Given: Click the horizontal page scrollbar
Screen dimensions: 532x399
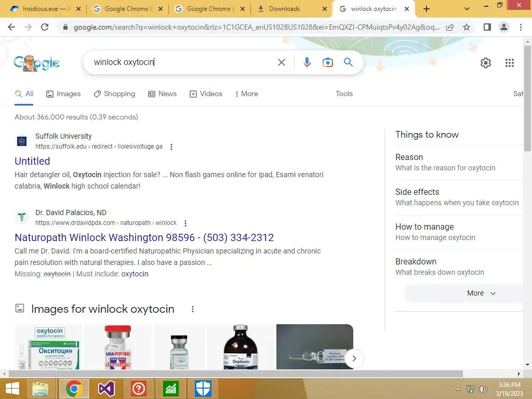Looking at the screenshot, I should tap(236, 374).
